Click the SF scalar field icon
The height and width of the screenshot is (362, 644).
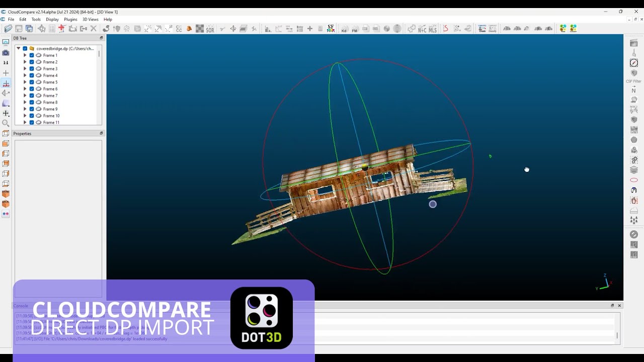tap(331, 29)
